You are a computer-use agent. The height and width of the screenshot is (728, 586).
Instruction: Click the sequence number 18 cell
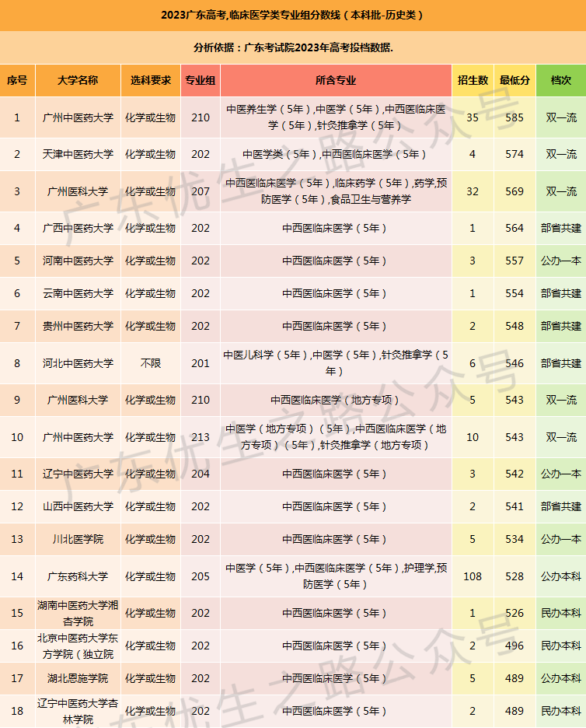17,711
